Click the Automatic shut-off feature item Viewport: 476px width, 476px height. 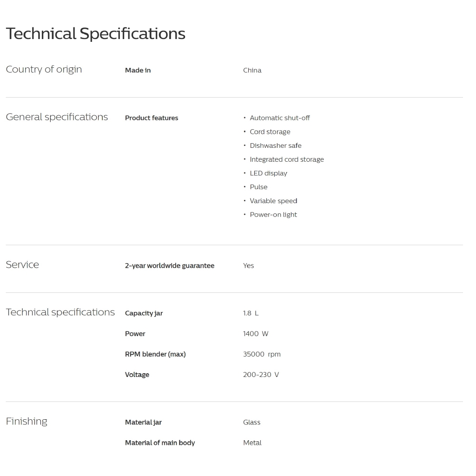click(279, 118)
